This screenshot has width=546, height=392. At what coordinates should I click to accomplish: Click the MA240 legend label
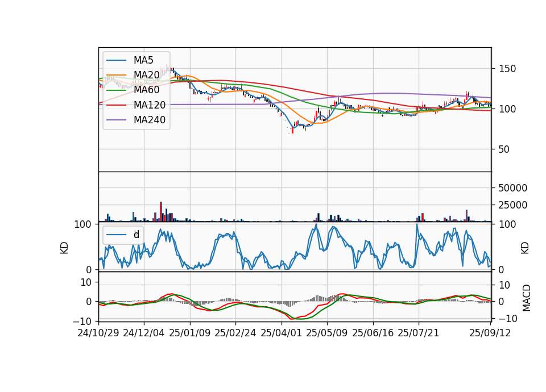[x=150, y=120]
